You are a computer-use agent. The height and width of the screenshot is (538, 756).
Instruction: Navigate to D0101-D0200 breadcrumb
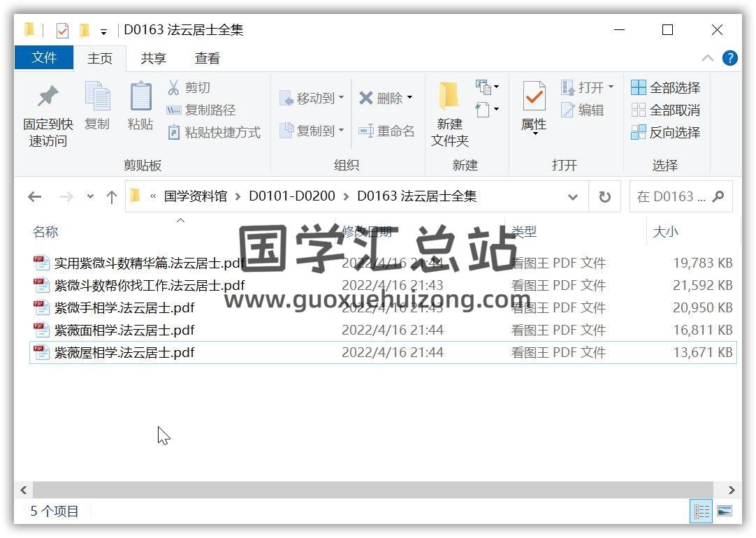[x=291, y=196]
